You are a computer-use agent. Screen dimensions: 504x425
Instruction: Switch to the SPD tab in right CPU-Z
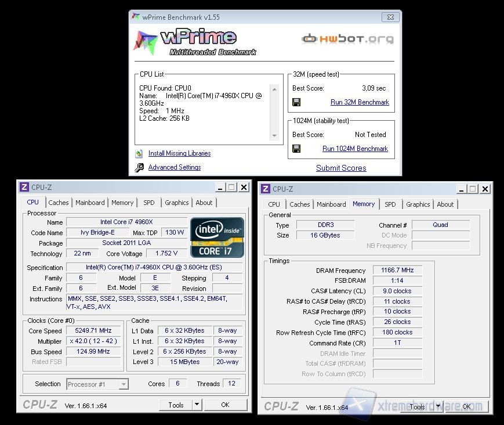click(390, 204)
